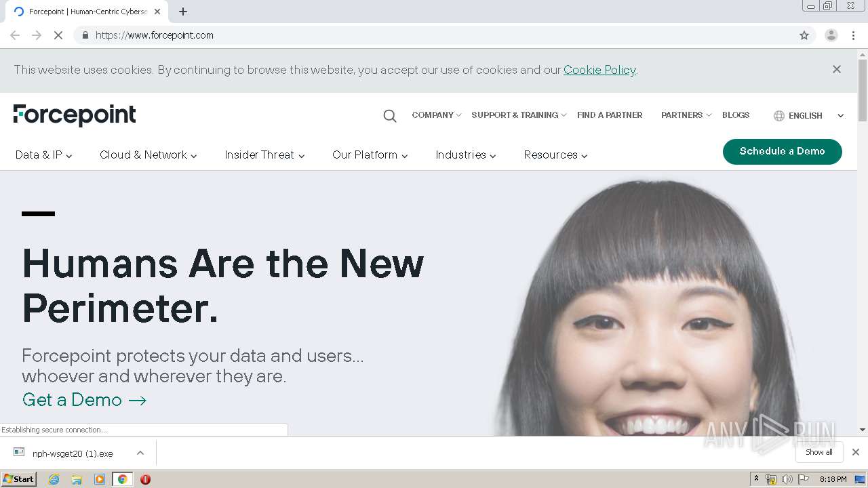Click the Action Center flag icon
The height and width of the screenshot is (488, 868).
(x=804, y=479)
